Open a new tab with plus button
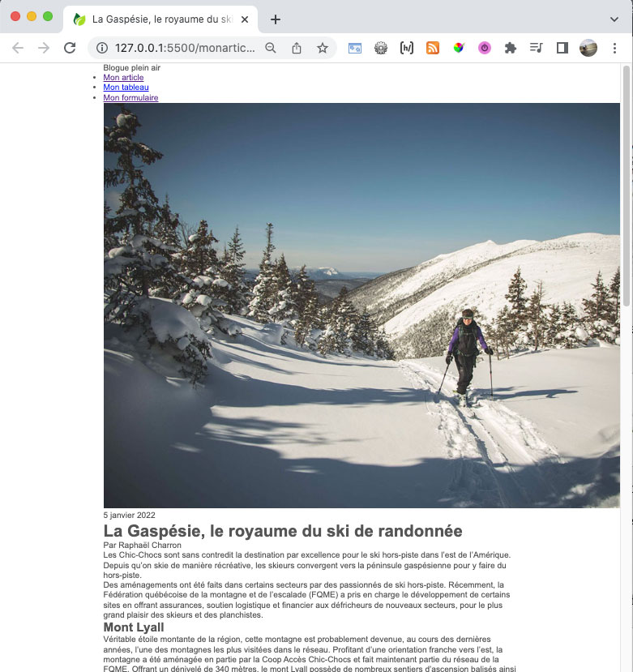 click(x=276, y=19)
